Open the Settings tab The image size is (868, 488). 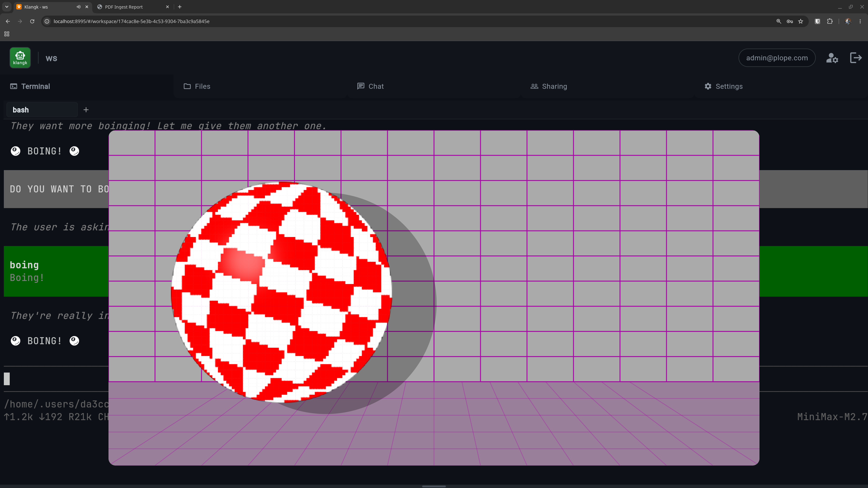781,86
